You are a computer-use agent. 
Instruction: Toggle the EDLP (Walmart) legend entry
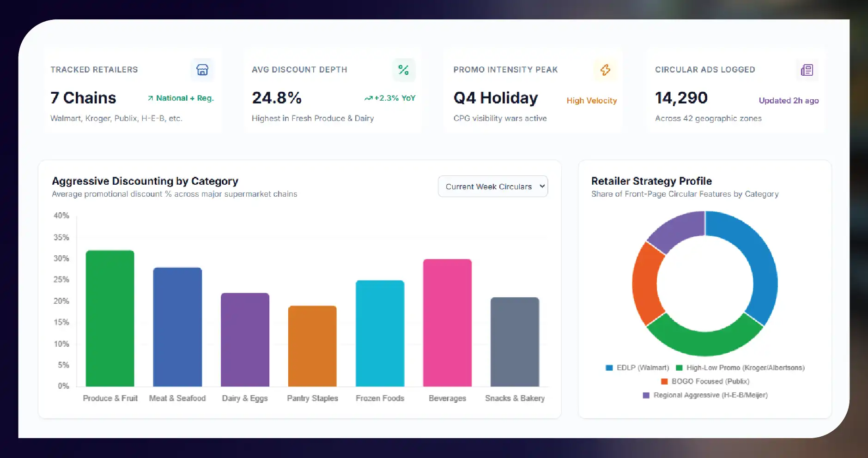point(637,368)
